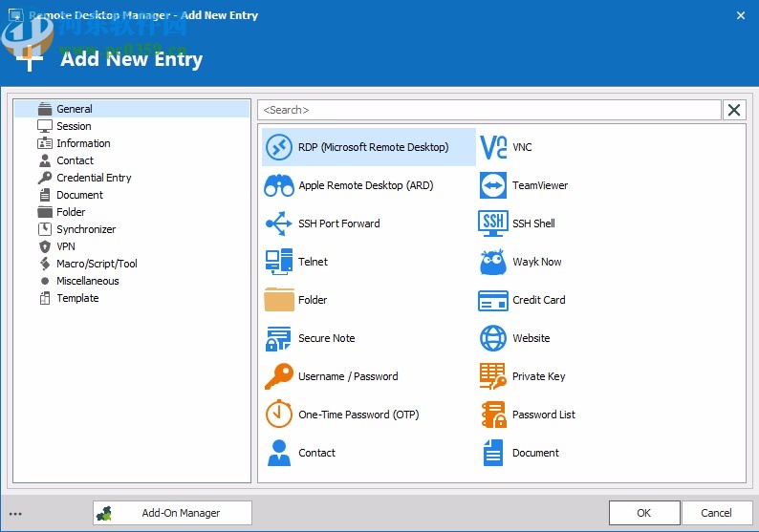Choose the SSH Port Forward icon

pos(279,223)
